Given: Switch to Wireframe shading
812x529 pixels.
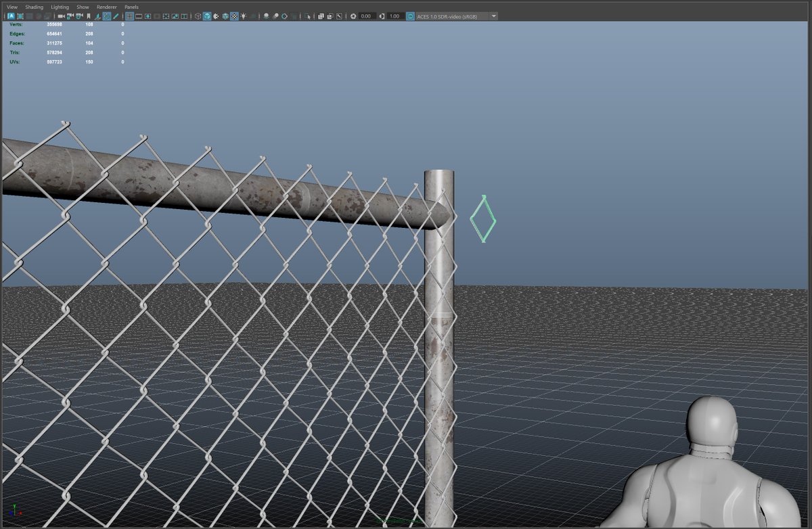Looking at the screenshot, I should pos(198,16).
